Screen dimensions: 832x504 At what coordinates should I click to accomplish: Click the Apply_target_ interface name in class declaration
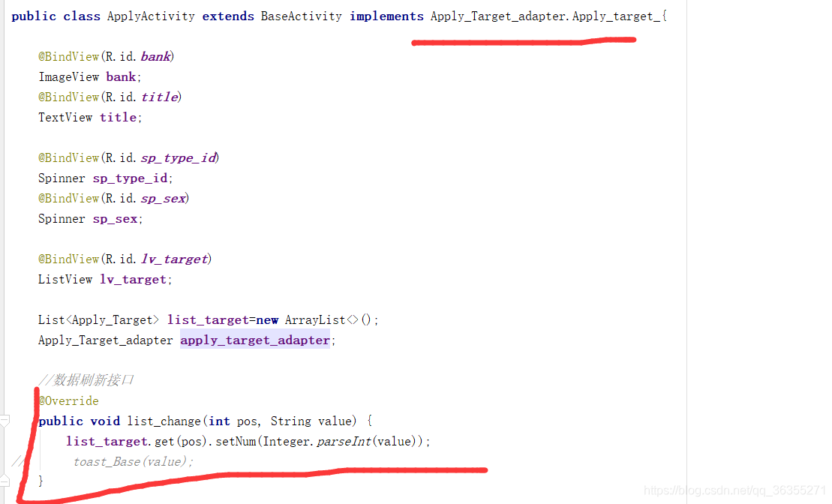pyautogui.click(x=616, y=16)
